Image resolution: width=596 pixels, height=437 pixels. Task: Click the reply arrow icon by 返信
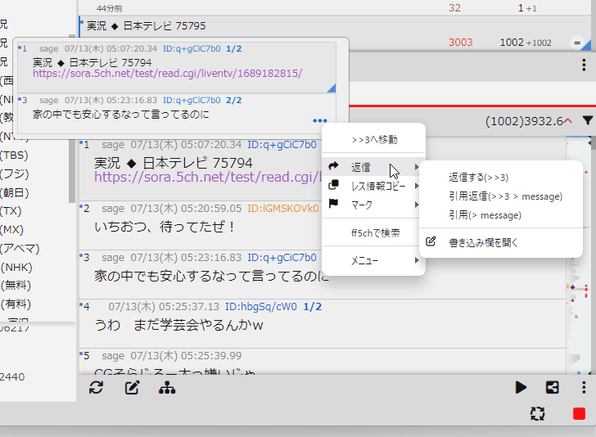coord(333,166)
